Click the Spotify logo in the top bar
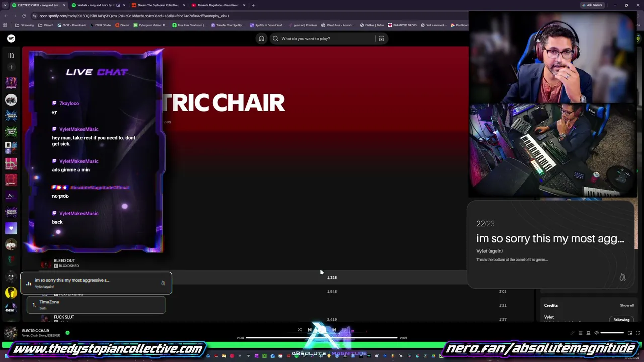 11,39
